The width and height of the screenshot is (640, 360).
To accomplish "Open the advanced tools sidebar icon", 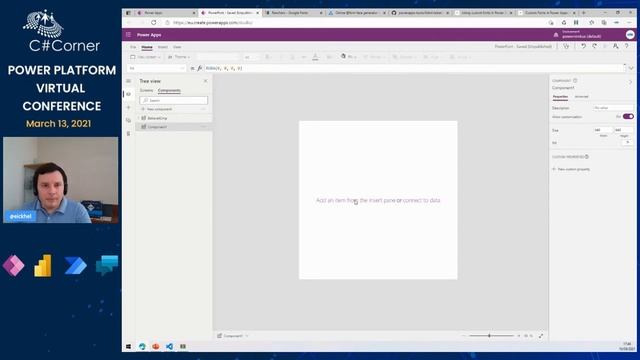I will tap(129, 133).
